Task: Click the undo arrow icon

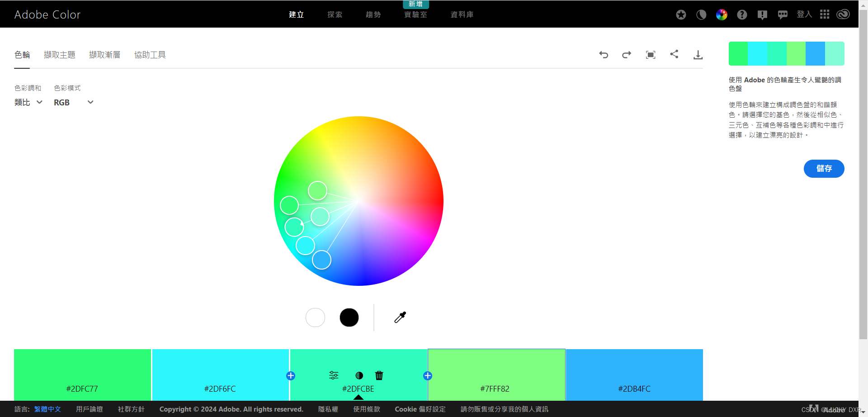Action: tap(604, 55)
